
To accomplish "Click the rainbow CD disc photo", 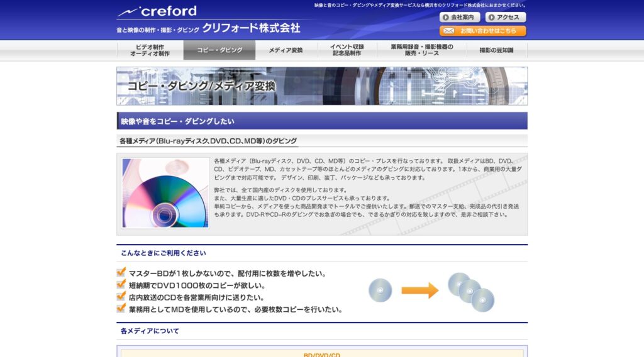I will click(165, 193).
